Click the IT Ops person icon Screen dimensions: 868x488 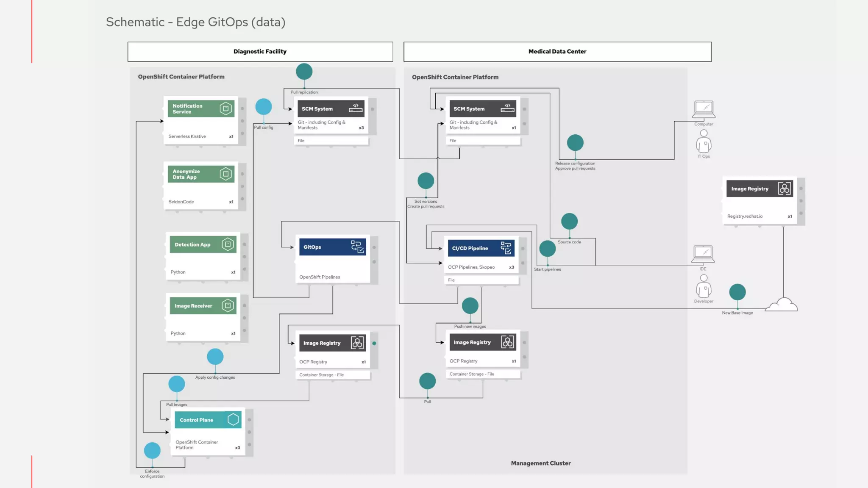pos(704,141)
